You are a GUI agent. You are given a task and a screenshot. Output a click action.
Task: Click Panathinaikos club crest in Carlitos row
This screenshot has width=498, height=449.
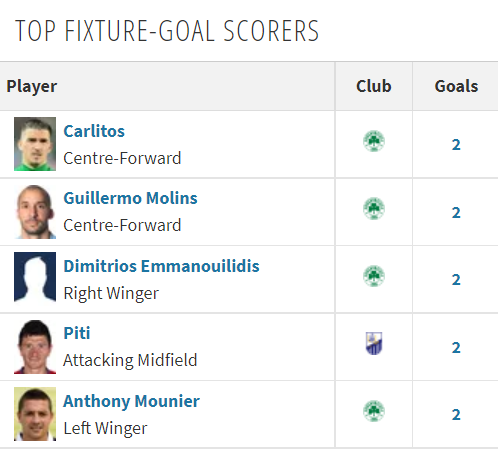coord(374,141)
